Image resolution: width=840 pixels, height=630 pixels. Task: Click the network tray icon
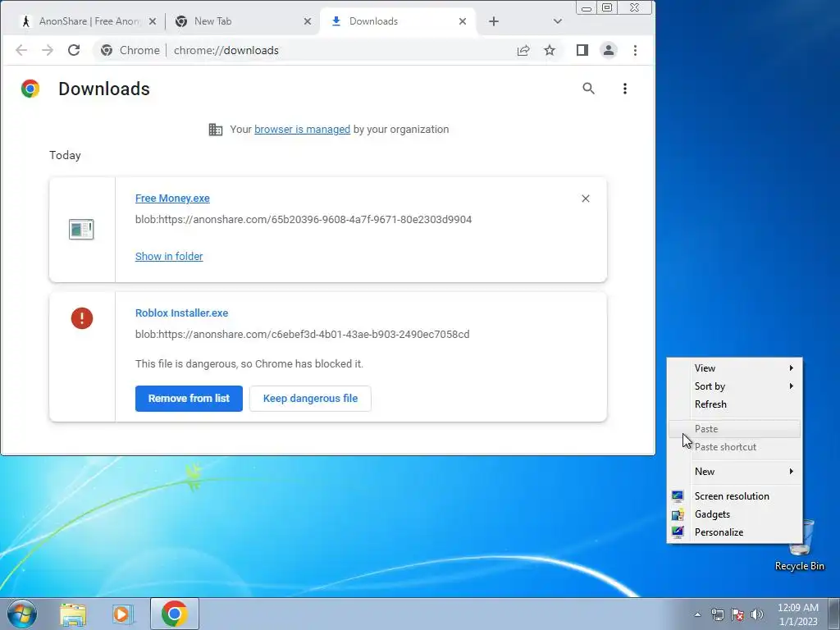(x=717, y=614)
